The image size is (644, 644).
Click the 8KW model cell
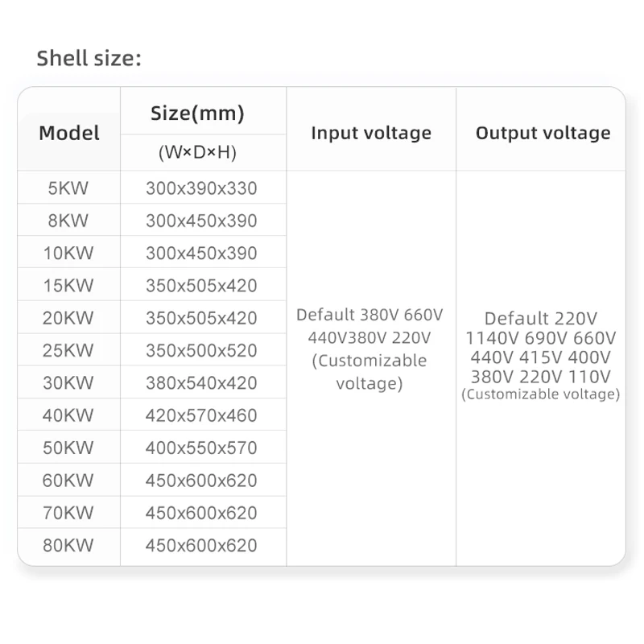(68, 221)
